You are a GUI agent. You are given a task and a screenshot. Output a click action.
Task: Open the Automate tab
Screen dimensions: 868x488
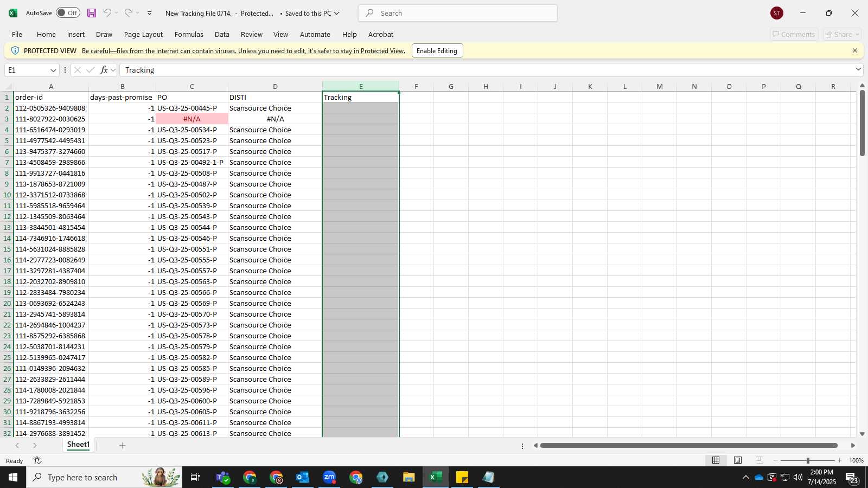[315, 34]
